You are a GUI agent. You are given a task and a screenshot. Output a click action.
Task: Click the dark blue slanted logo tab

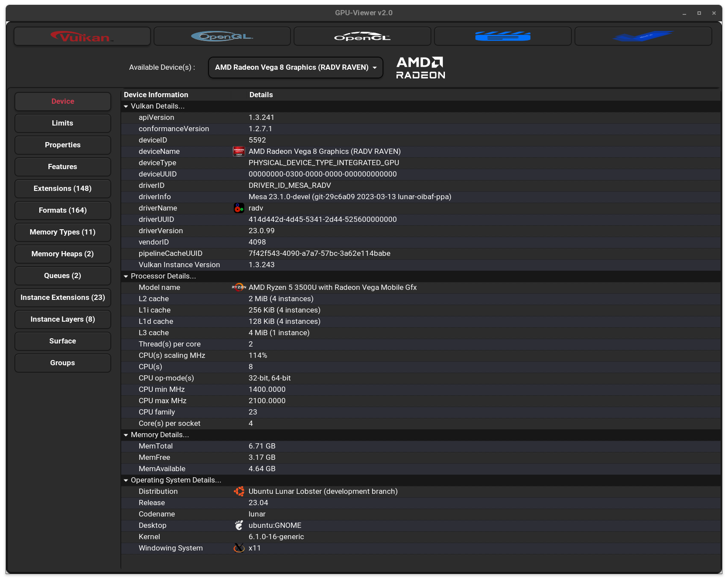(643, 37)
